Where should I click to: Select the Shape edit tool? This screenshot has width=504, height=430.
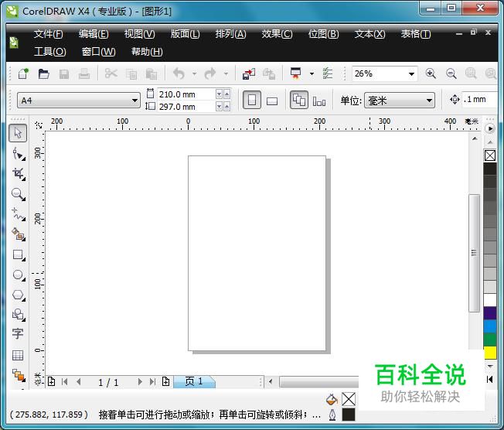coord(19,154)
